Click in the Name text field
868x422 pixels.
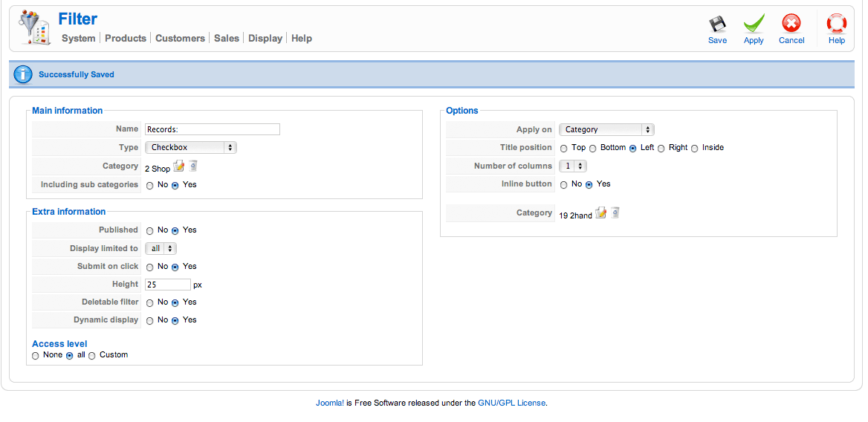pos(213,129)
